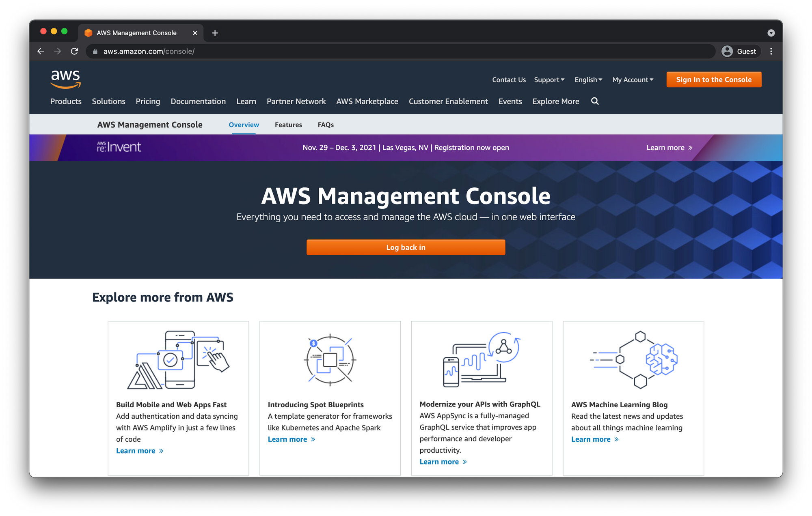Select the Features tab
The image size is (812, 516).
(288, 124)
